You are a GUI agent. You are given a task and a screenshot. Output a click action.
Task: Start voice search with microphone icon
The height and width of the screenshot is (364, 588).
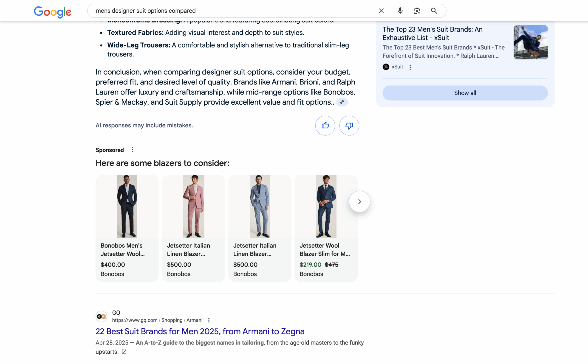pos(400,11)
